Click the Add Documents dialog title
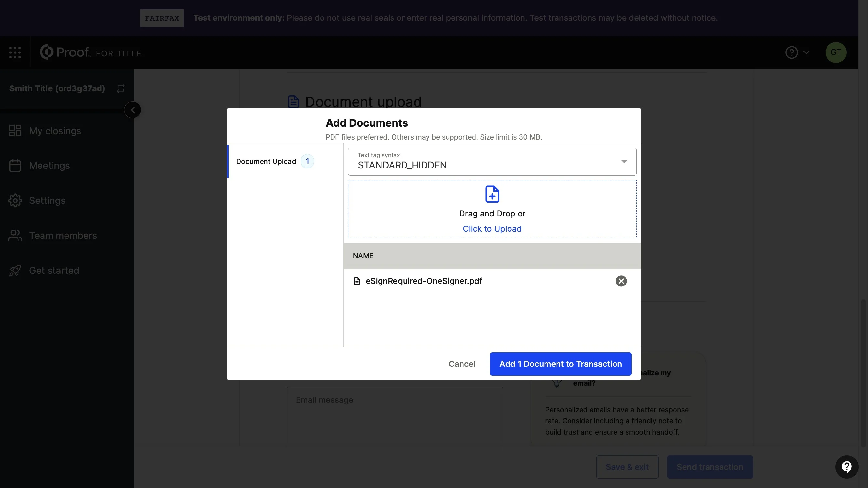868x488 pixels. 367,123
